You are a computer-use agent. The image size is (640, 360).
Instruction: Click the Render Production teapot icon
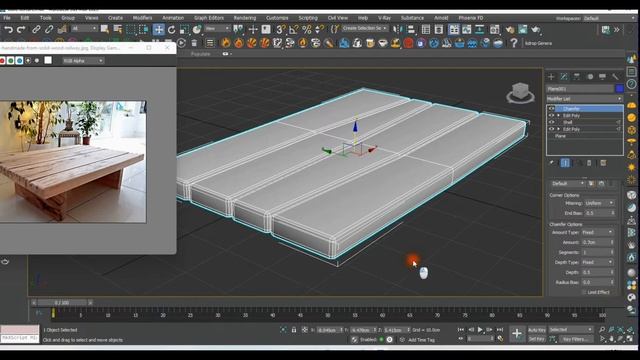point(536,29)
